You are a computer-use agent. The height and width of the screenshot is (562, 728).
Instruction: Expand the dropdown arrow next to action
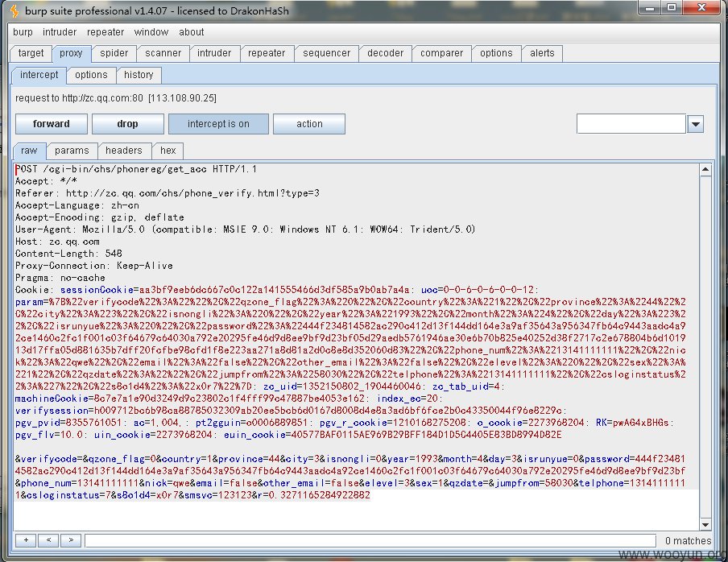click(x=696, y=124)
